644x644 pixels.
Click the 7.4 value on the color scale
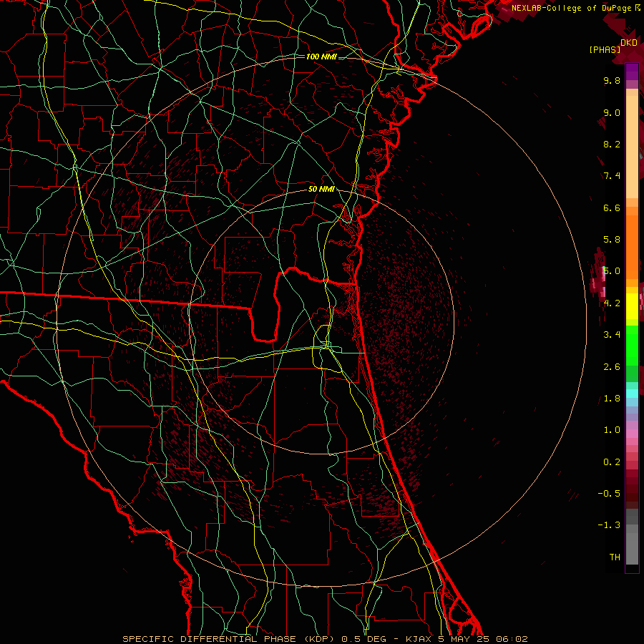pos(612,176)
